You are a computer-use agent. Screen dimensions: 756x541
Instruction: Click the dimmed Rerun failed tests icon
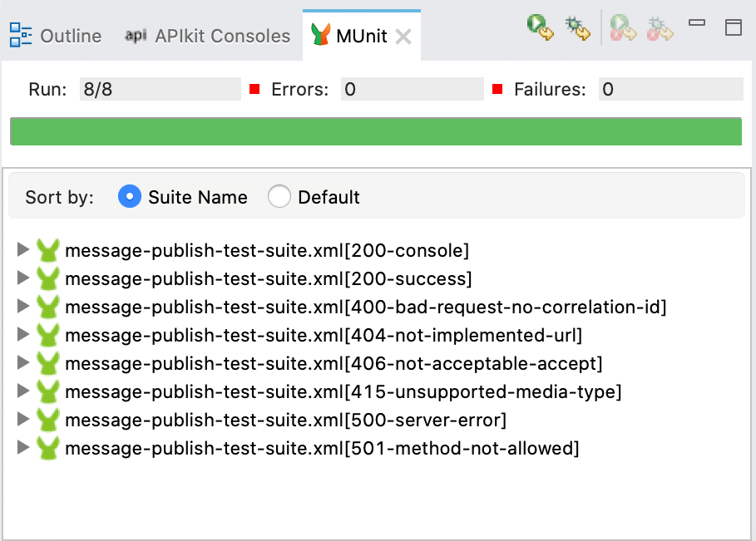pos(622,27)
